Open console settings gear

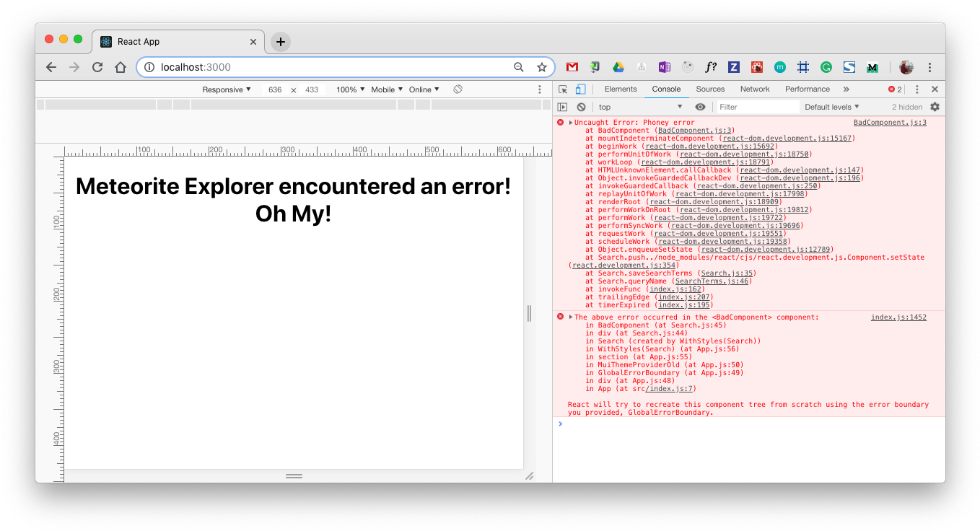tap(935, 107)
